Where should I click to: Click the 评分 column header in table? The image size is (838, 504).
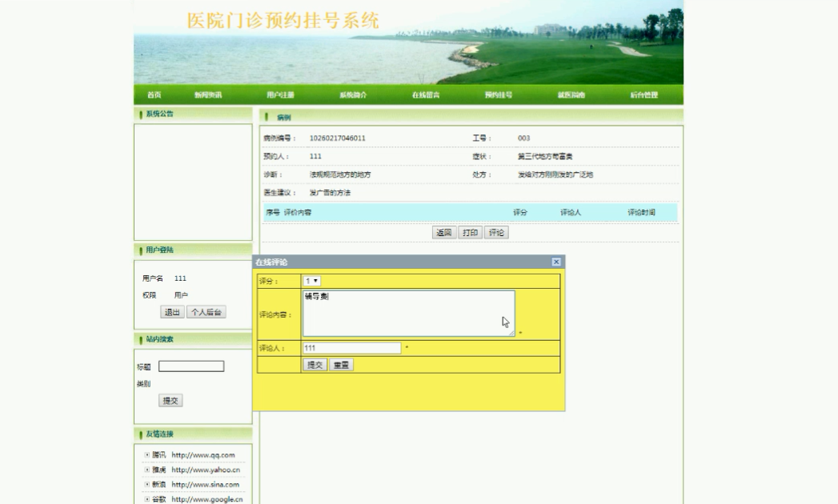pos(520,212)
